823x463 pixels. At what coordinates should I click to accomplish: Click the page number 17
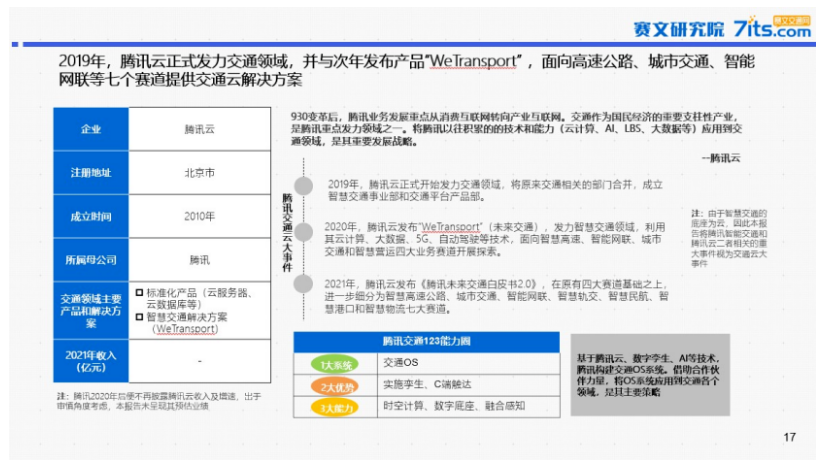click(x=789, y=437)
